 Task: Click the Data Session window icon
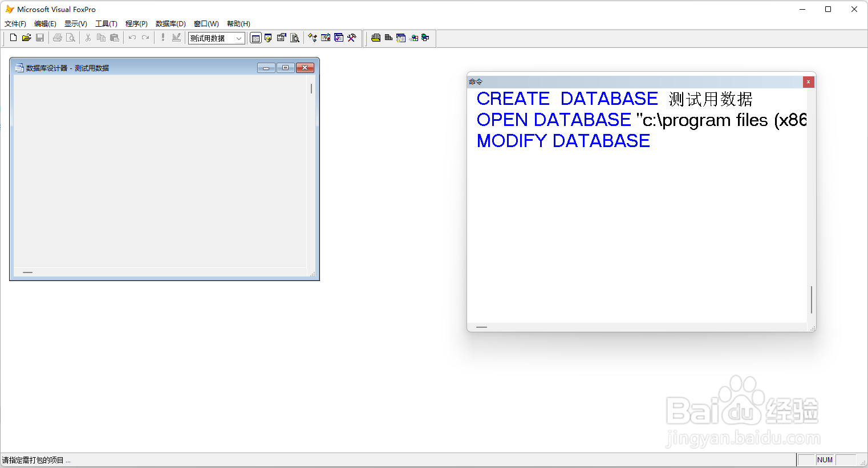coord(269,38)
